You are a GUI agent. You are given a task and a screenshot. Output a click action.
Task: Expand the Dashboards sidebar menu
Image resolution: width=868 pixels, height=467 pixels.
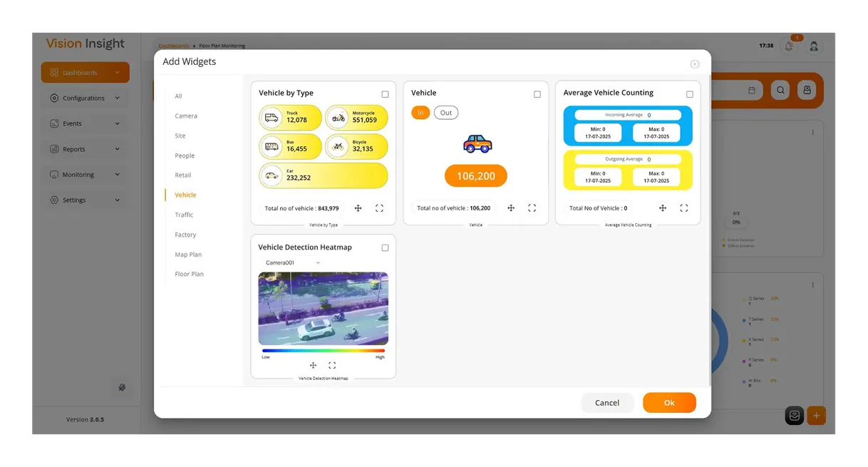86,73
